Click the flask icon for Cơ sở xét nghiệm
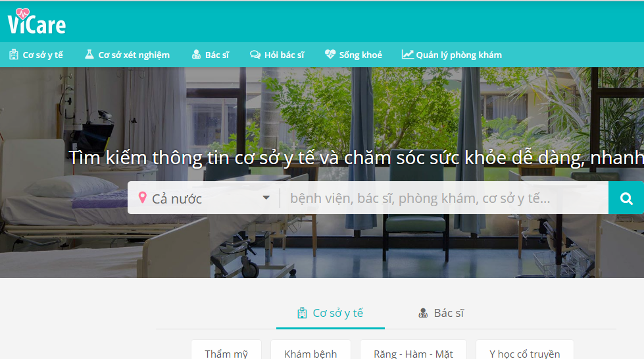Screen dimensions: 644x359 pos(89,54)
